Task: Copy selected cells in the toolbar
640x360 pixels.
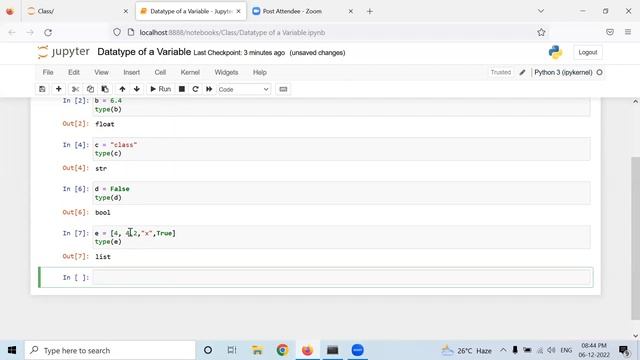Action: pyautogui.click(x=90, y=89)
